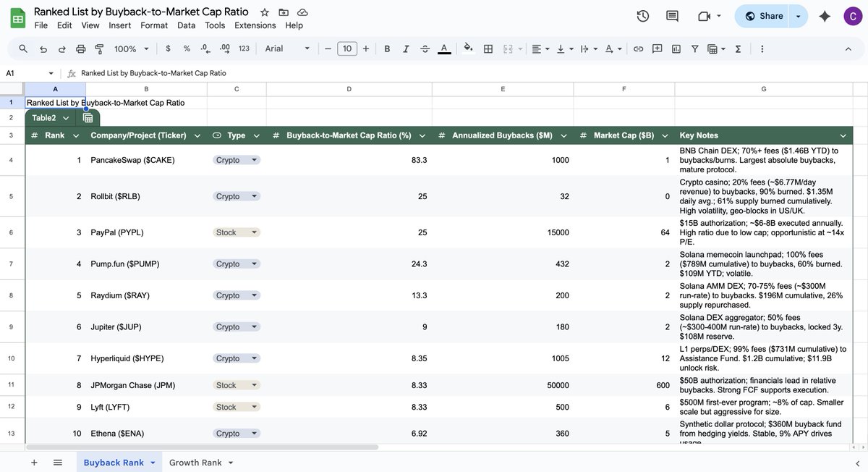Click the Share button
This screenshot has height=472, width=868.
(x=764, y=16)
